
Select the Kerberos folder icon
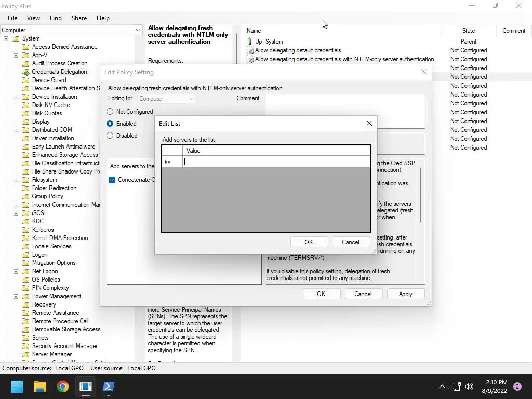(25, 230)
